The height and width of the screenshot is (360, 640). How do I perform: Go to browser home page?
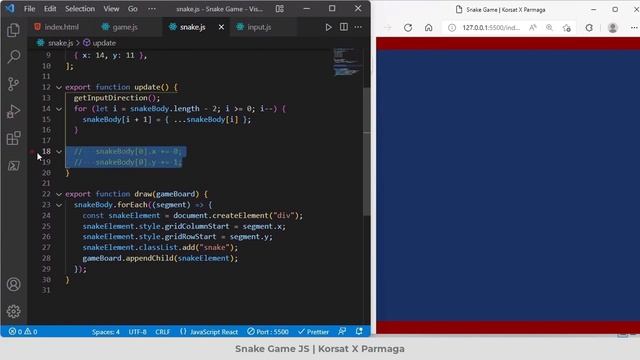(x=429, y=28)
